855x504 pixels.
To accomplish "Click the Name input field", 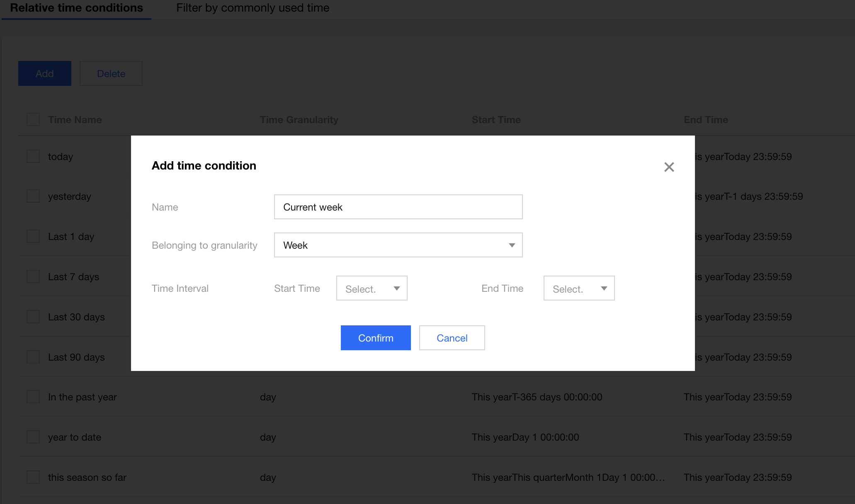I will 398,207.
